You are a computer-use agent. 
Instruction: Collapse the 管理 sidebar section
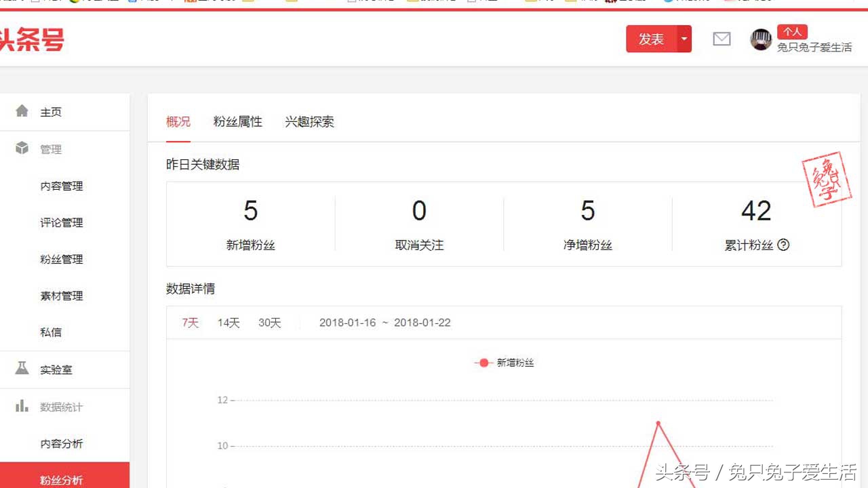pyautogui.click(x=52, y=148)
